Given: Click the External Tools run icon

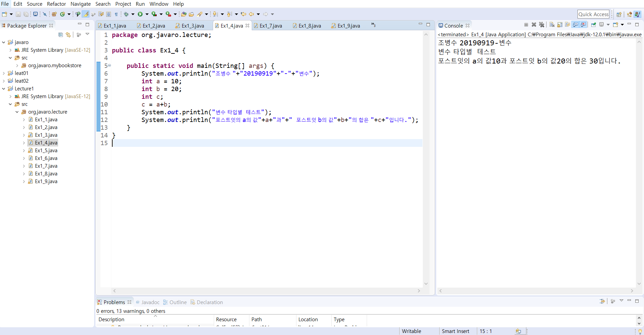Looking at the screenshot, I should (168, 14).
